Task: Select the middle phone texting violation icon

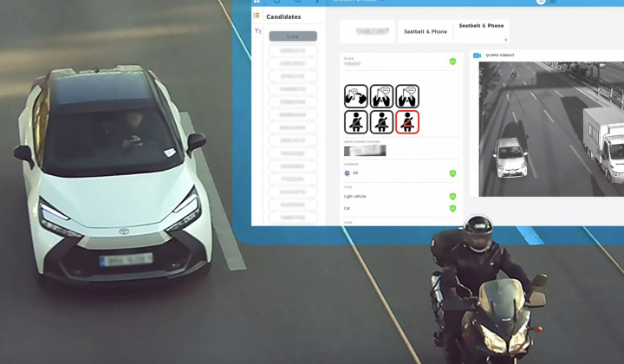Action: 381,96
